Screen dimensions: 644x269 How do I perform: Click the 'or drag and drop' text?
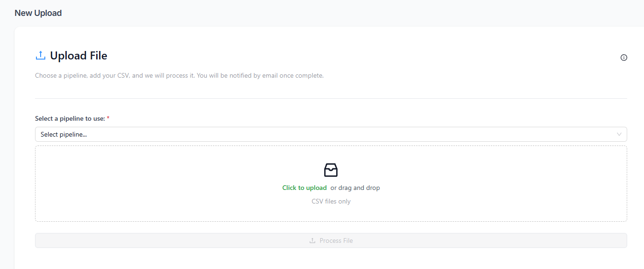[355, 188]
